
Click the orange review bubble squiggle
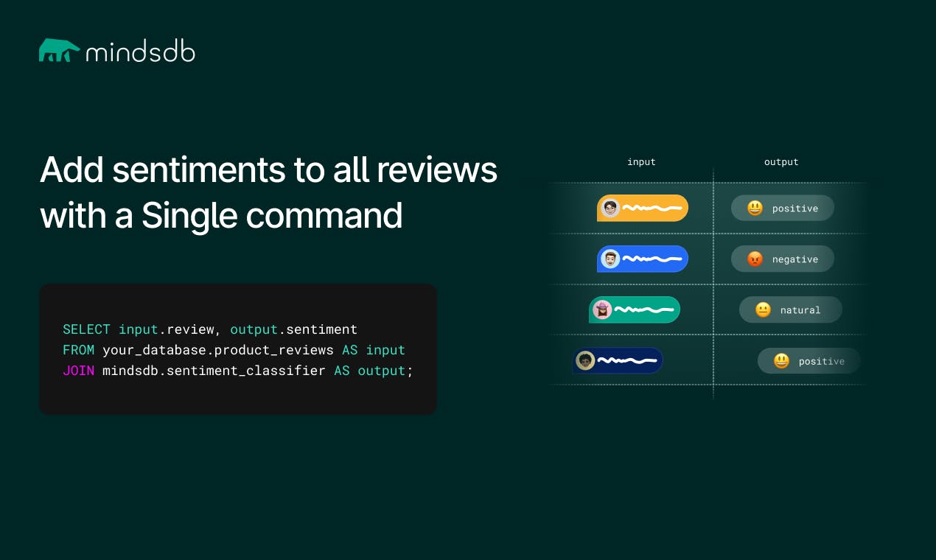click(x=652, y=209)
